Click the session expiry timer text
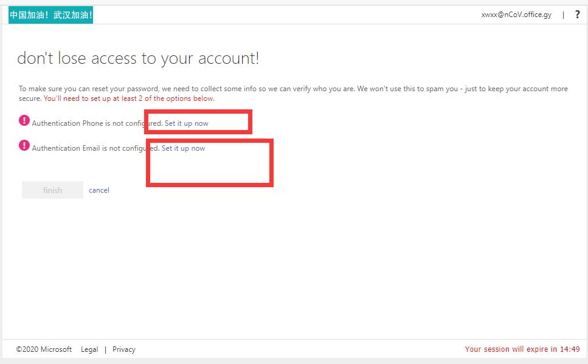The height and width of the screenshot is (364, 588). point(522,349)
